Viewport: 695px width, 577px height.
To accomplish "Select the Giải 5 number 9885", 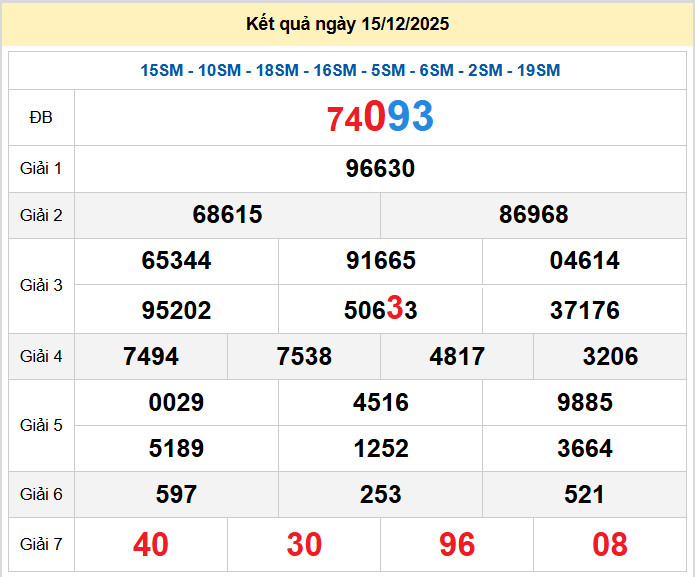I will click(584, 402).
